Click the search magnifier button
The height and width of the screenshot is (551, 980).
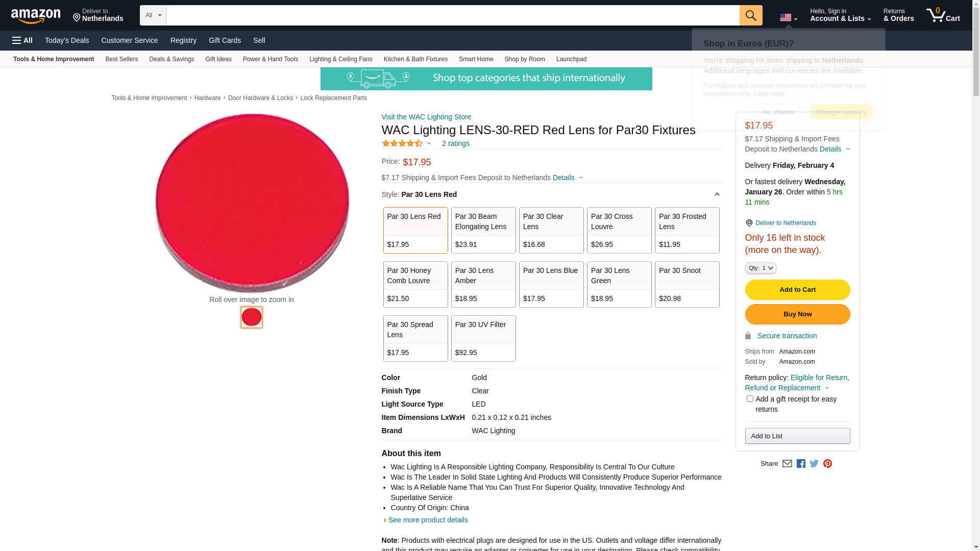point(750,15)
